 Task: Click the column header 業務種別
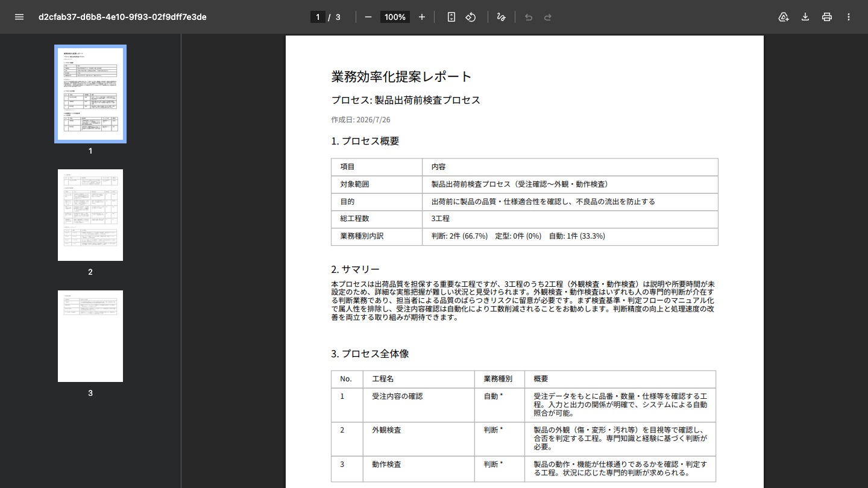tap(500, 380)
